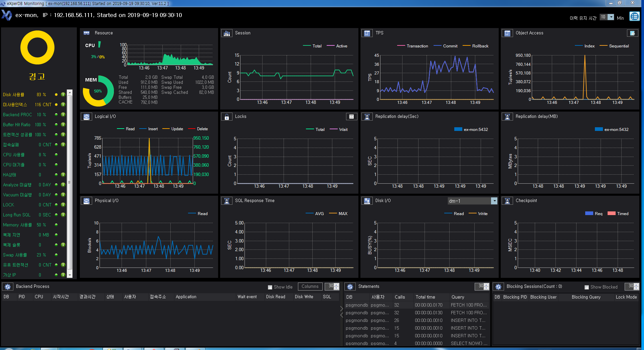Click the Checkpoint hourglass icon
The width and height of the screenshot is (644, 350).
(507, 201)
